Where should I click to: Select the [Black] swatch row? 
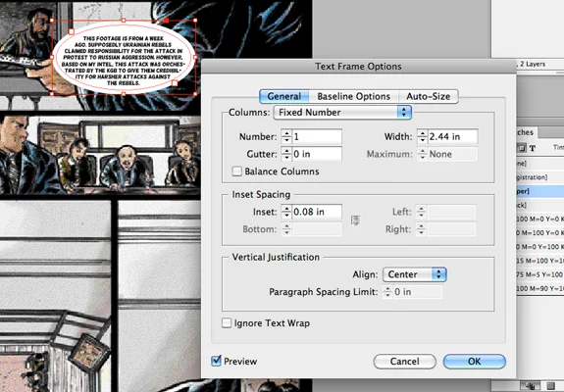[540, 205]
